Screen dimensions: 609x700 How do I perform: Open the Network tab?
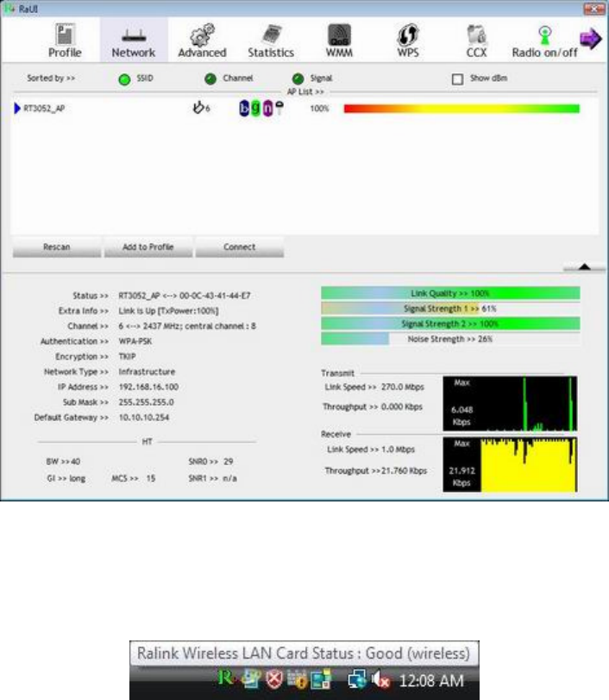pyautogui.click(x=134, y=41)
